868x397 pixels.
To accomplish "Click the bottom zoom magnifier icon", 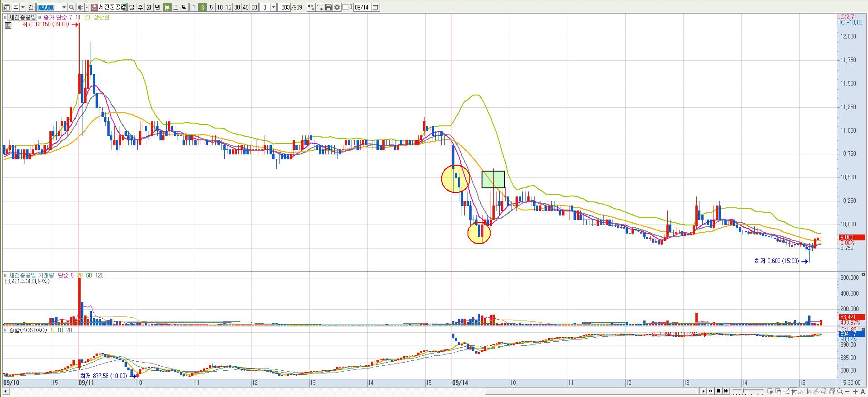I will coord(840,392).
